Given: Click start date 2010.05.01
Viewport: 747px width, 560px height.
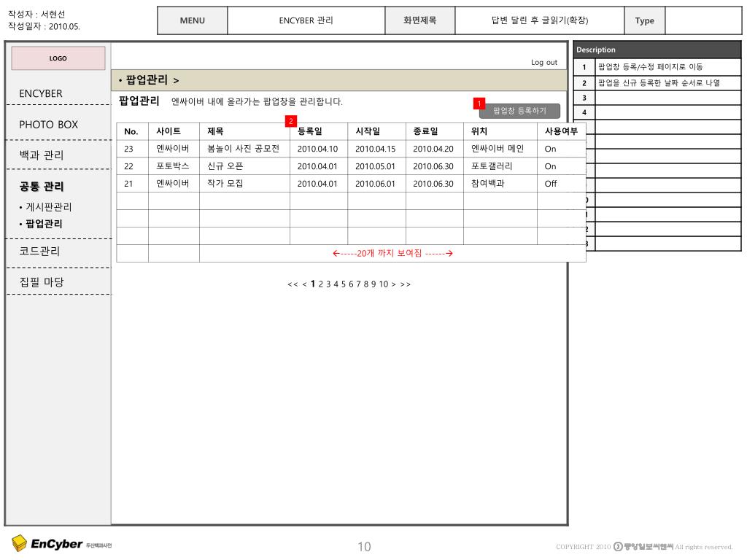Looking at the screenshot, I should (x=376, y=166).
